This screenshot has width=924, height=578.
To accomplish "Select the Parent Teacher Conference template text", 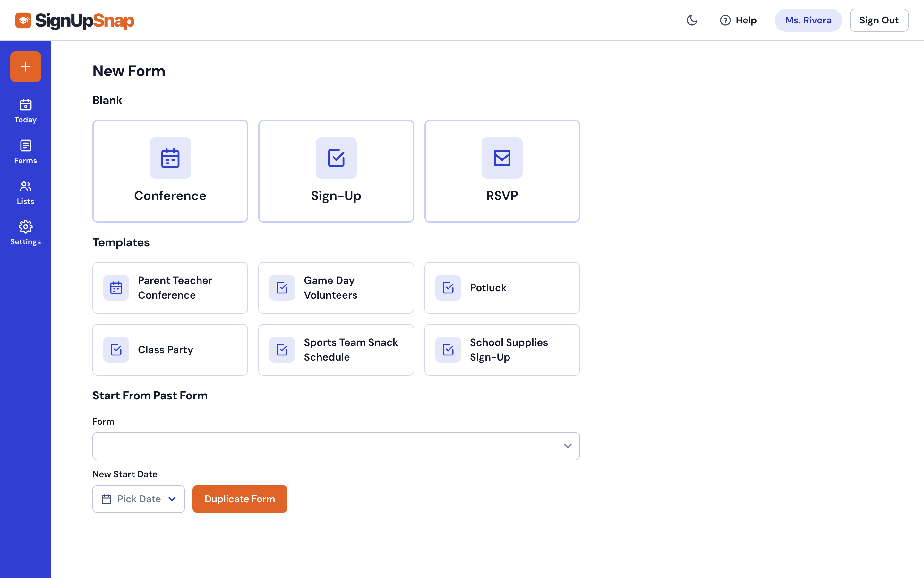I will tap(175, 288).
